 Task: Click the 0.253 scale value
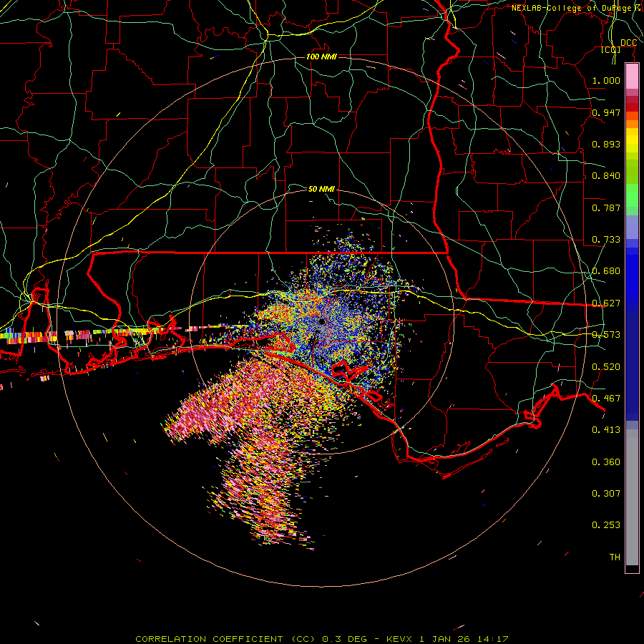[606, 525]
